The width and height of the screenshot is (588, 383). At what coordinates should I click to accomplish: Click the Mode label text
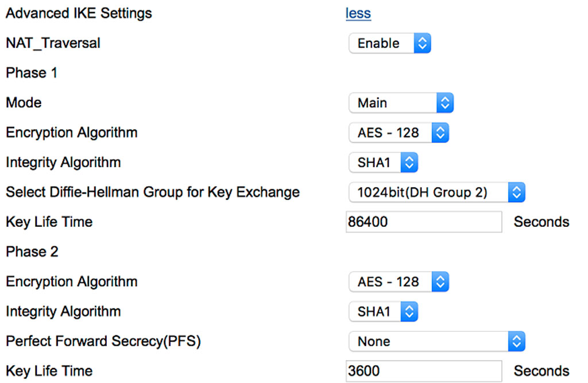click(x=24, y=103)
